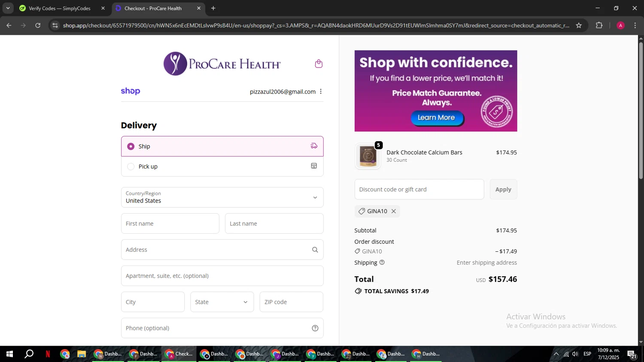Remove the GINA10 discount code

pos(393,211)
